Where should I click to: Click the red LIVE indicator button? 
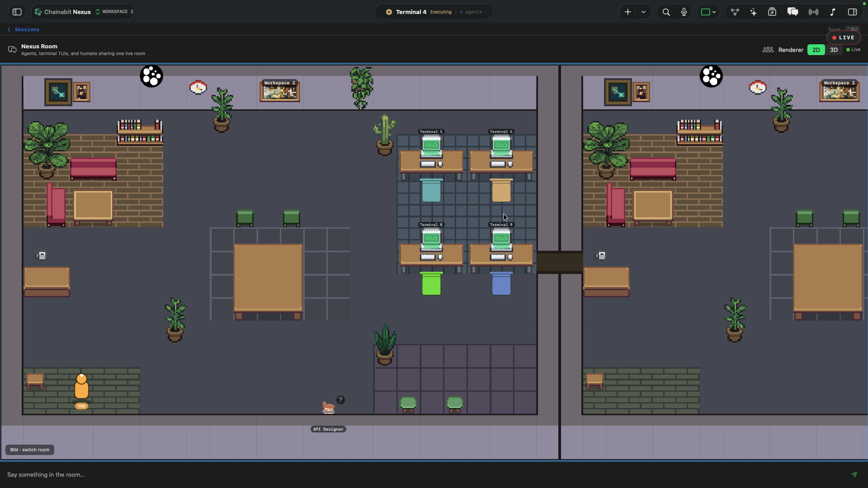843,38
